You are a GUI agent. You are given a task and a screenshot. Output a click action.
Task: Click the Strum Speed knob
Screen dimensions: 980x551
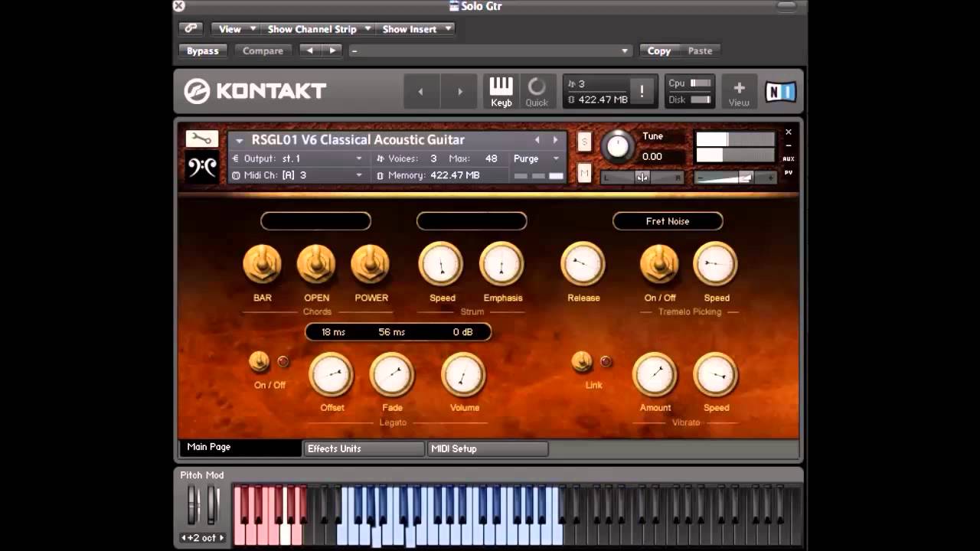click(x=441, y=264)
